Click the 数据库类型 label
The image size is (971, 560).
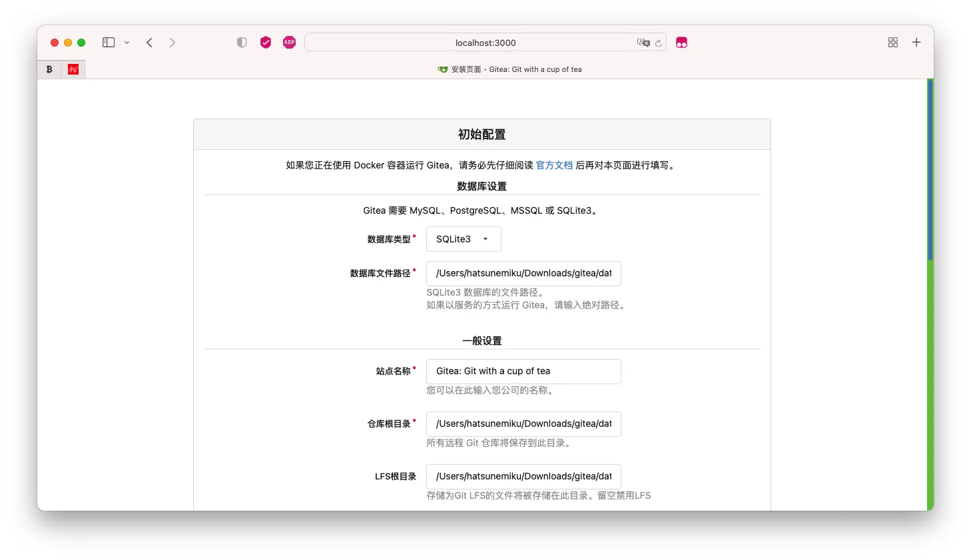point(389,239)
